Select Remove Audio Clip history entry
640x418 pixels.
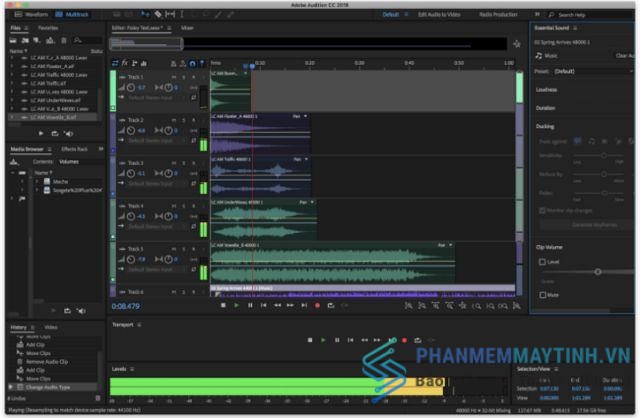pos(47,362)
